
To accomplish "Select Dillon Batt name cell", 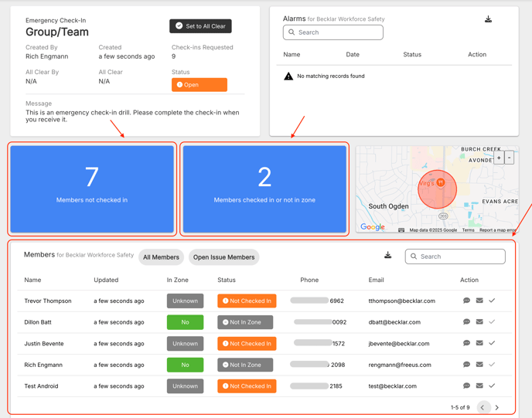I will click(38, 322).
